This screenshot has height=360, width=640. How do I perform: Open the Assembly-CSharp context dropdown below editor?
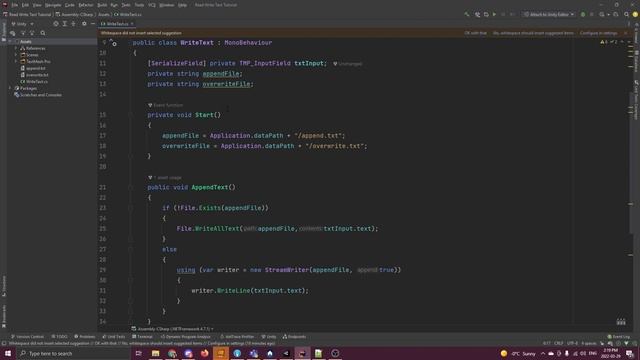(172, 329)
